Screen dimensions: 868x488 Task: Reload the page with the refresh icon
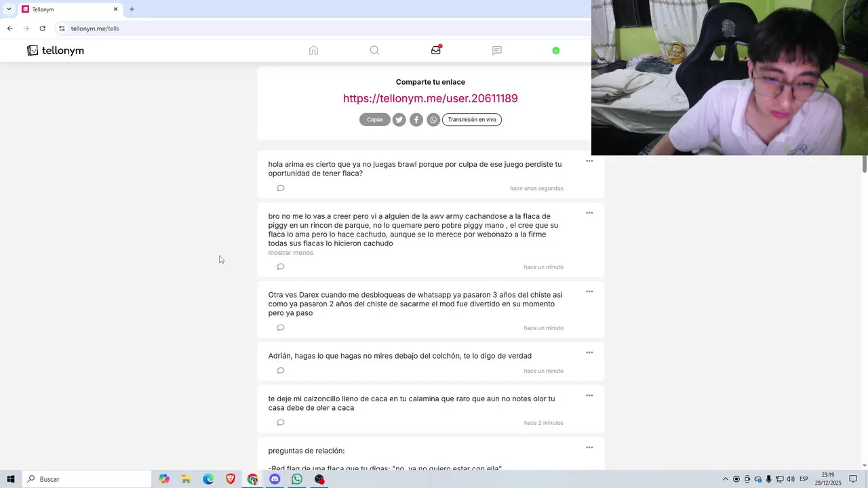42,28
